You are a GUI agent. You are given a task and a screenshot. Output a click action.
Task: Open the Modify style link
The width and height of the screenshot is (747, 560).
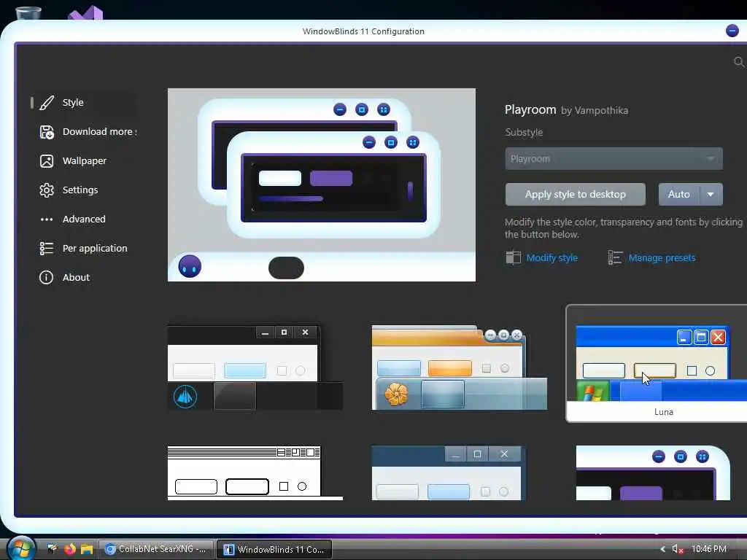(551, 257)
